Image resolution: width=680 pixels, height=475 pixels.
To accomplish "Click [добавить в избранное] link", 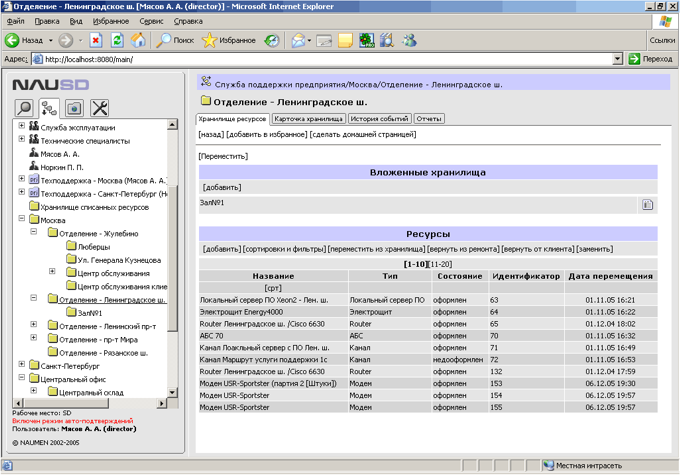I will point(267,134).
